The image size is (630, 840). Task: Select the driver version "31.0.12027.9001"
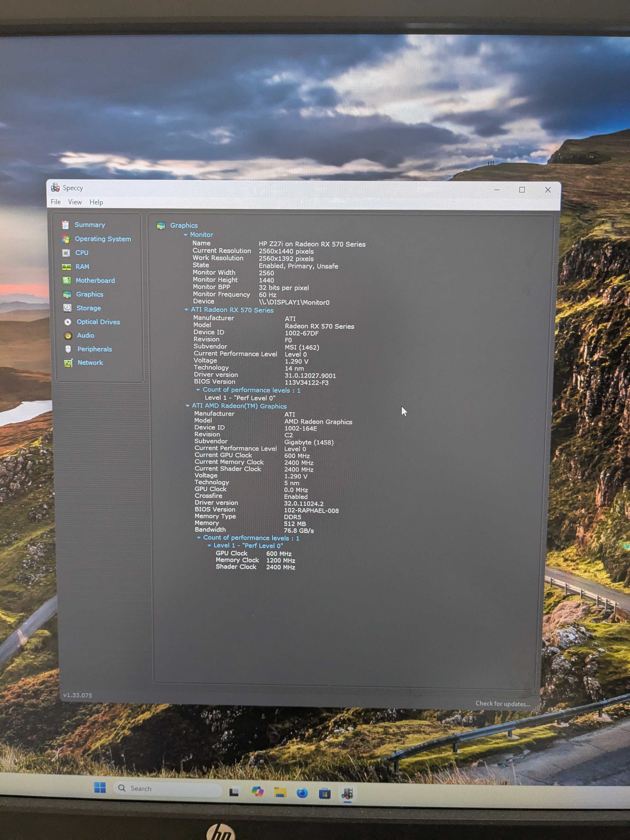click(310, 376)
